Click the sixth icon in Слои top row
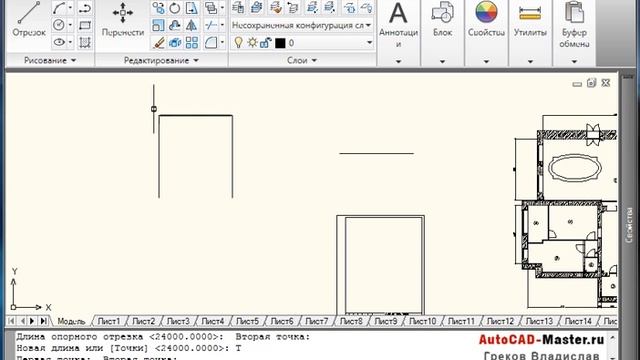Image resolution: width=640 pixels, height=360 pixels. click(330, 7)
